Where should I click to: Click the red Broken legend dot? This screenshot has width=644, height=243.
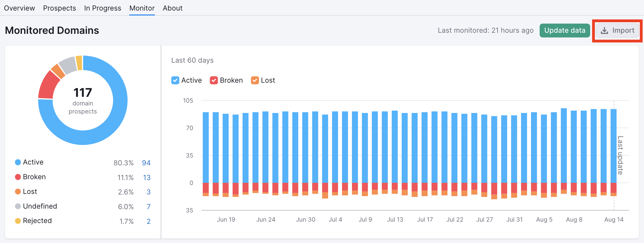[18, 177]
